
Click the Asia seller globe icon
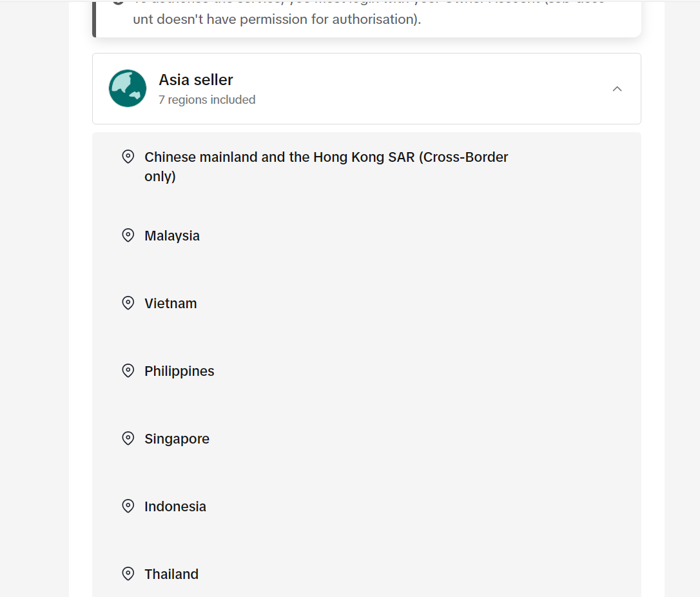point(128,88)
